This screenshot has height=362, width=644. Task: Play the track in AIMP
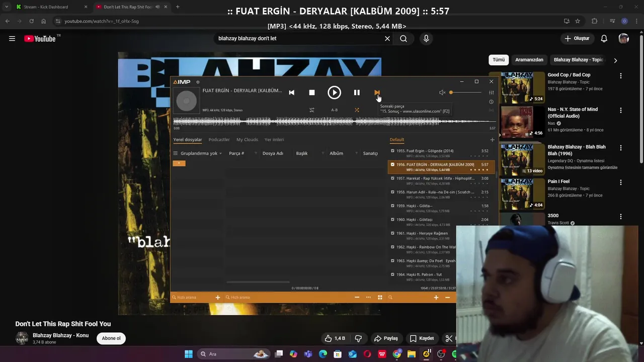[x=334, y=93]
